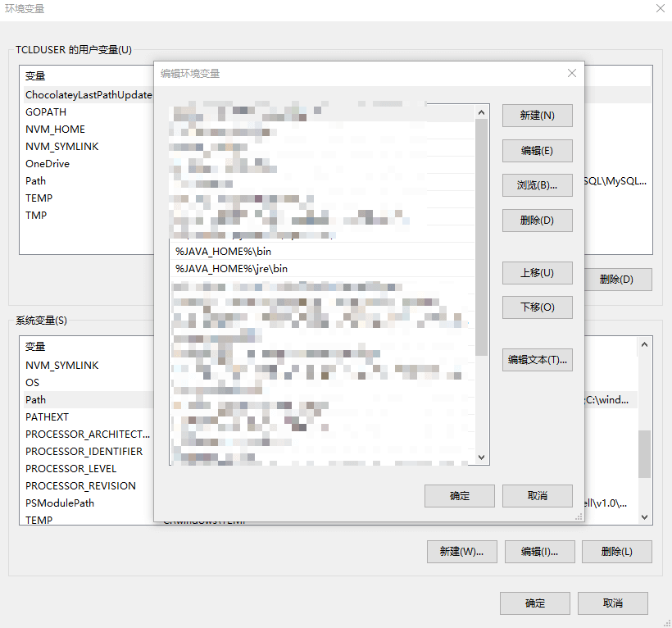Viewport: 672px width, 628px height.
Task: Cancel edit dialog with 取消
Action: (537, 496)
